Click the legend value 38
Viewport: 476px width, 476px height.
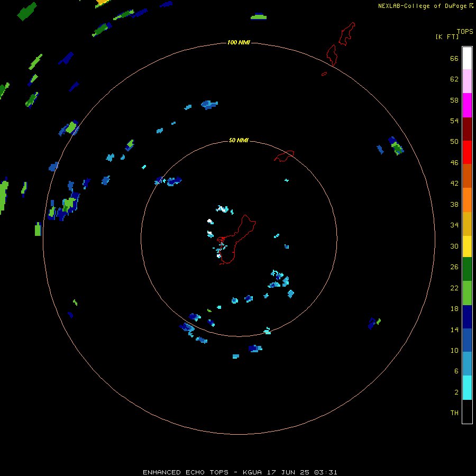[454, 204]
